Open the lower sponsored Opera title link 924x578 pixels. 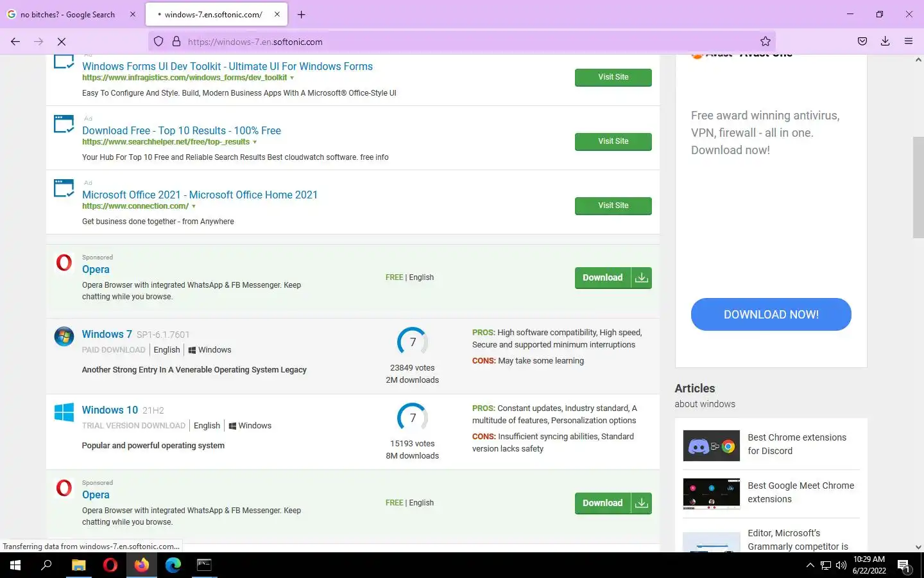point(96,495)
